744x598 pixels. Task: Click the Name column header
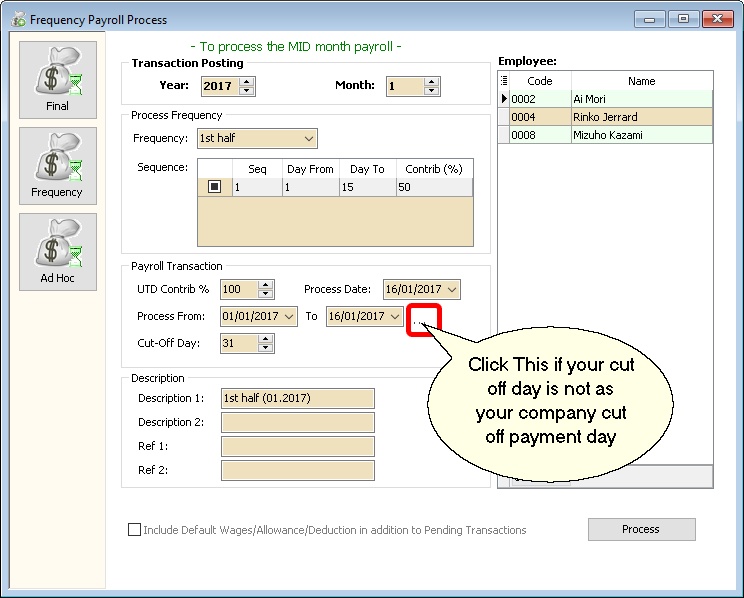click(x=642, y=81)
